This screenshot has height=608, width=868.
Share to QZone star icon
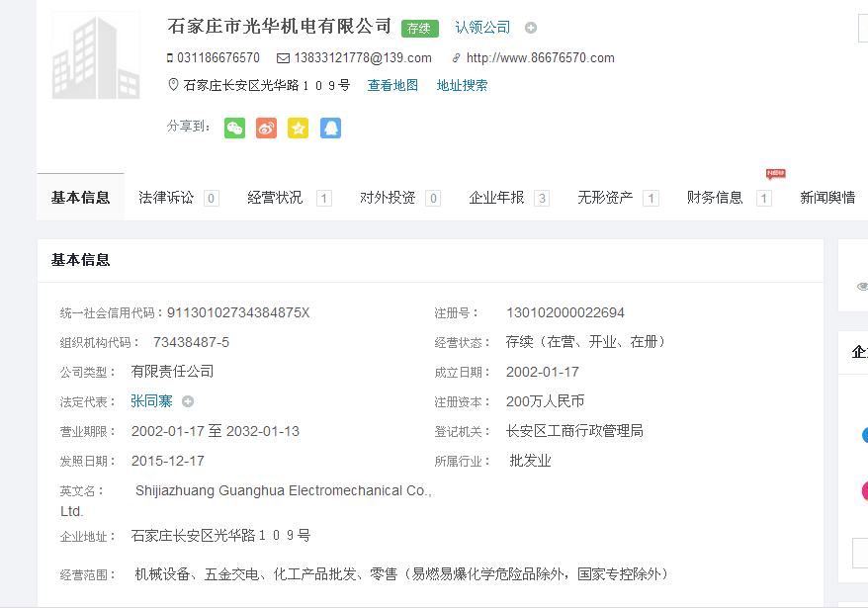click(298, 128)
